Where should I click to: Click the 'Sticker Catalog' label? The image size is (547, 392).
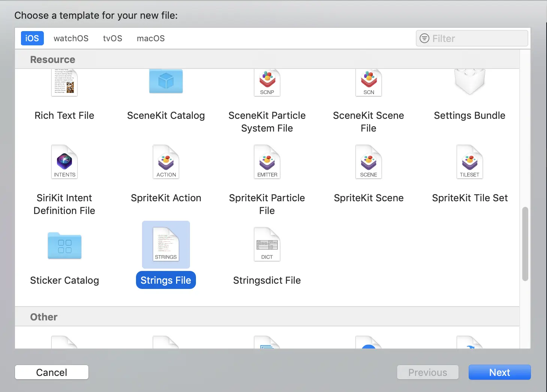pyautogui.click(x=64, y=280)
